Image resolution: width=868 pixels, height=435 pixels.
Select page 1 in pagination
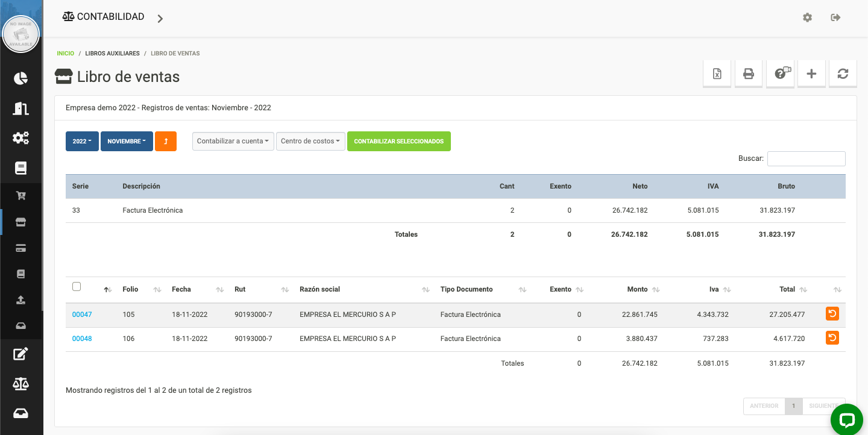click(x=794, y=406)
